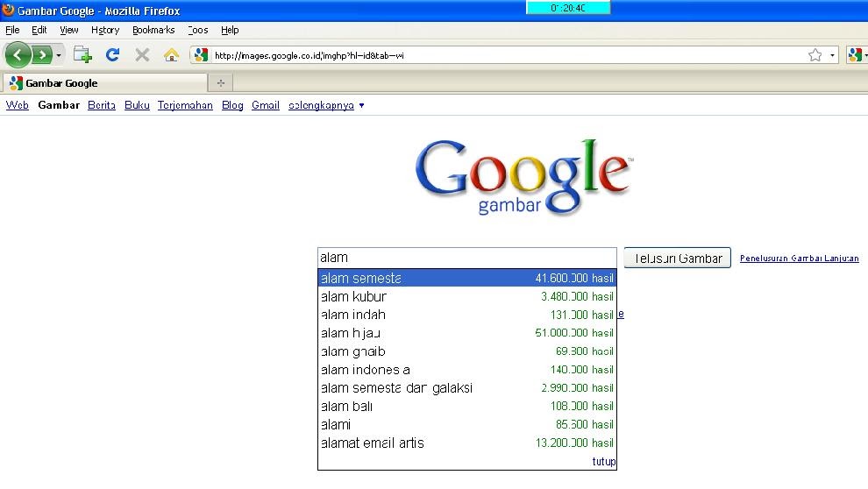Open the Web link
868x489 pixels.
[18, 105]
